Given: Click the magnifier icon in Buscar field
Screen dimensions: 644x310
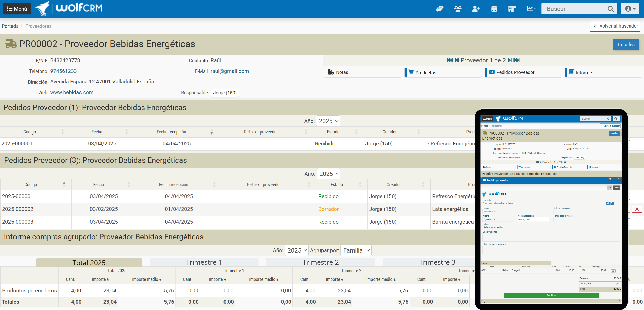Looking at the screenshot, I should point(610,9).
